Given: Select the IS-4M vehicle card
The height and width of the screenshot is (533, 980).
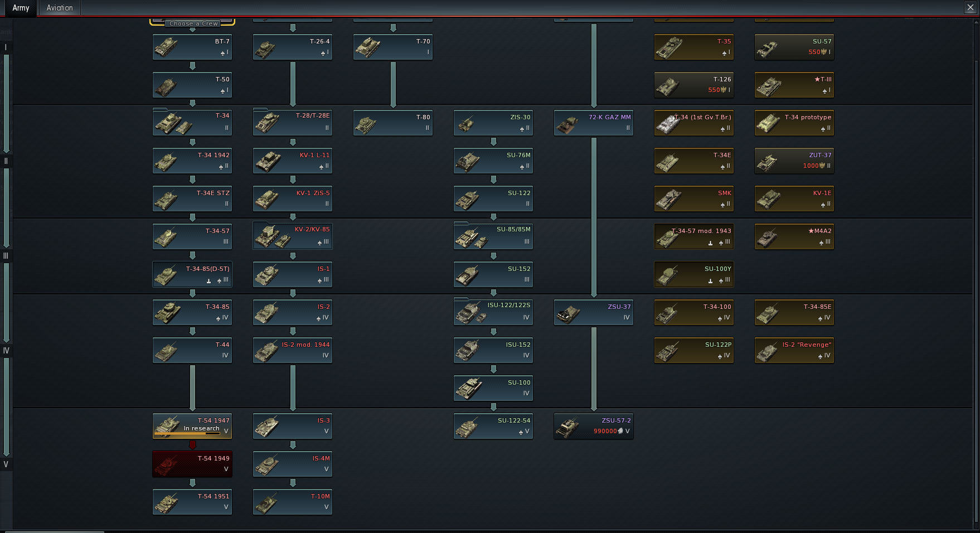Looking at the screenshot, I should [293, 464].
